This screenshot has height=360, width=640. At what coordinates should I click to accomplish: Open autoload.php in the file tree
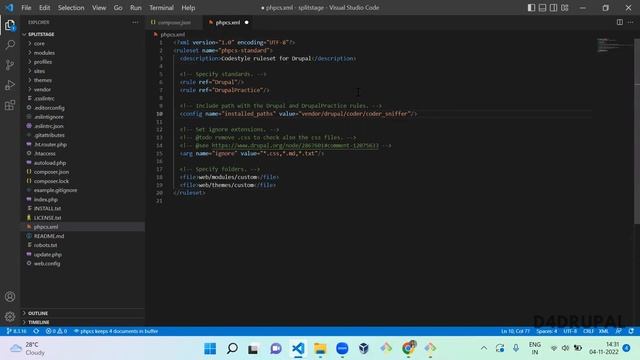click(82, 162)
